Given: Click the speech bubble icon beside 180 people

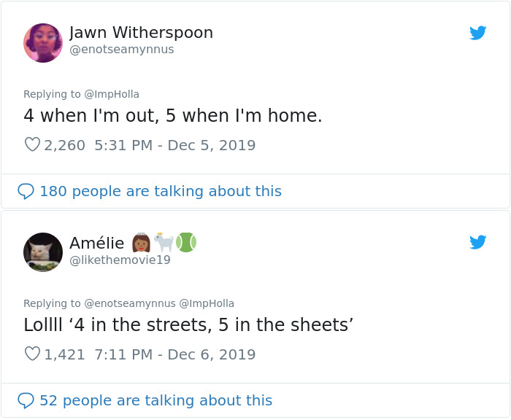Looking at the screenshot, I should tap(26, 191).
